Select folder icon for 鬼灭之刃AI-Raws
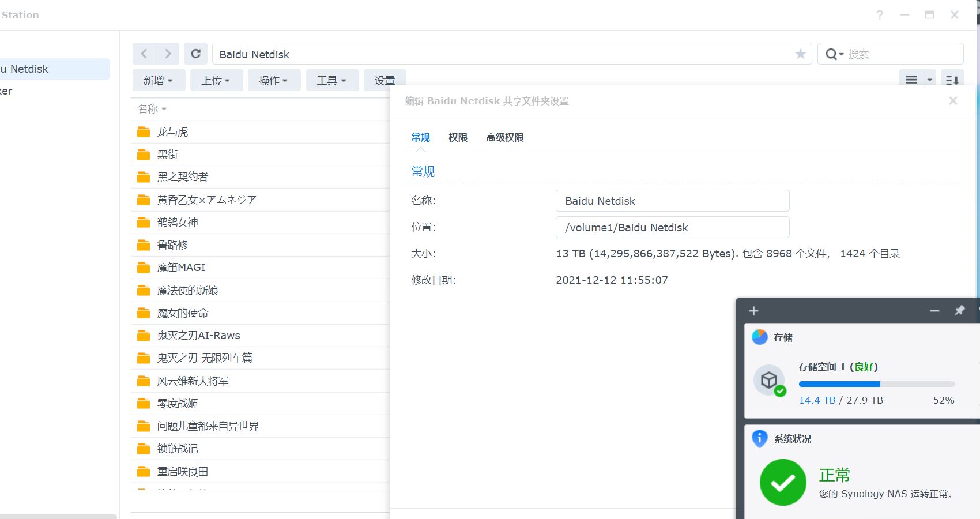The height and width of the screenshot is (519, 980). coord(144,336)
